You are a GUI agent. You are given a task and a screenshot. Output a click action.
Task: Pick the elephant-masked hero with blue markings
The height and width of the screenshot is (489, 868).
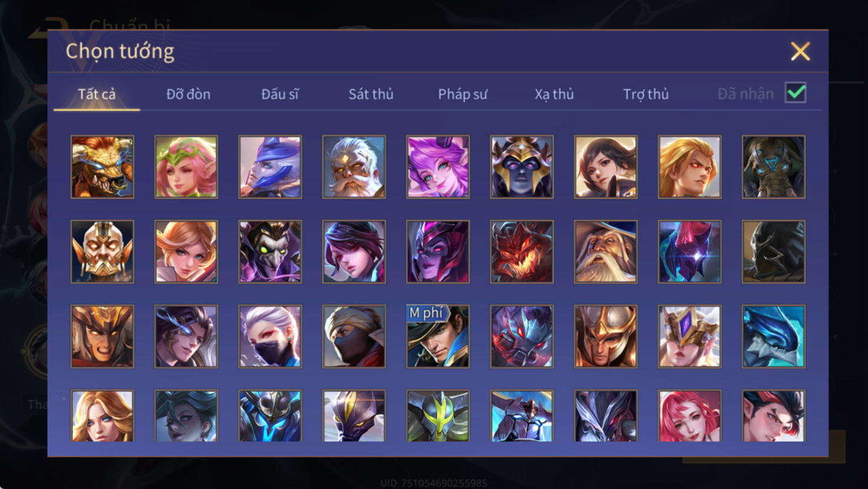(x=774, y=167)
